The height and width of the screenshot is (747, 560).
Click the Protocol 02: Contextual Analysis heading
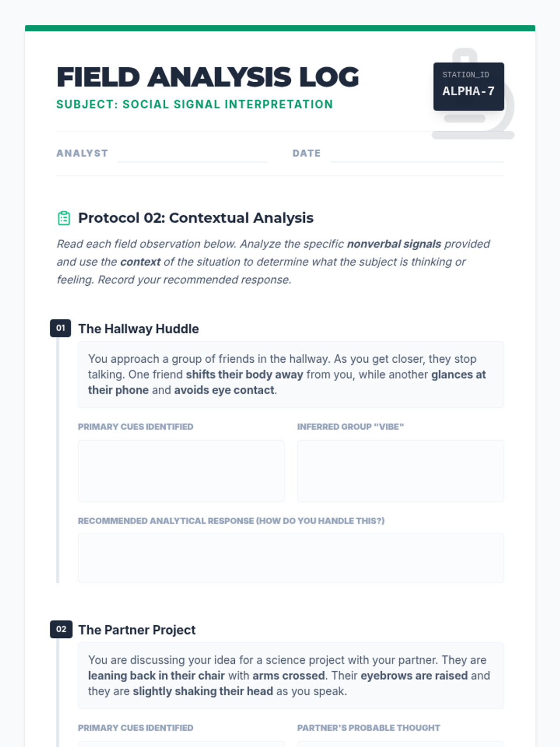click(x=196, y=218)
